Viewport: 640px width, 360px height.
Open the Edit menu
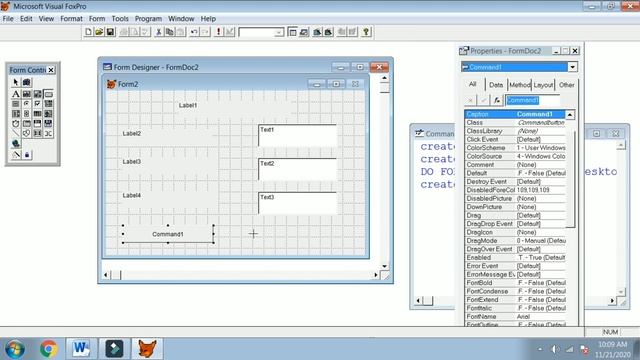click(26, 19)
